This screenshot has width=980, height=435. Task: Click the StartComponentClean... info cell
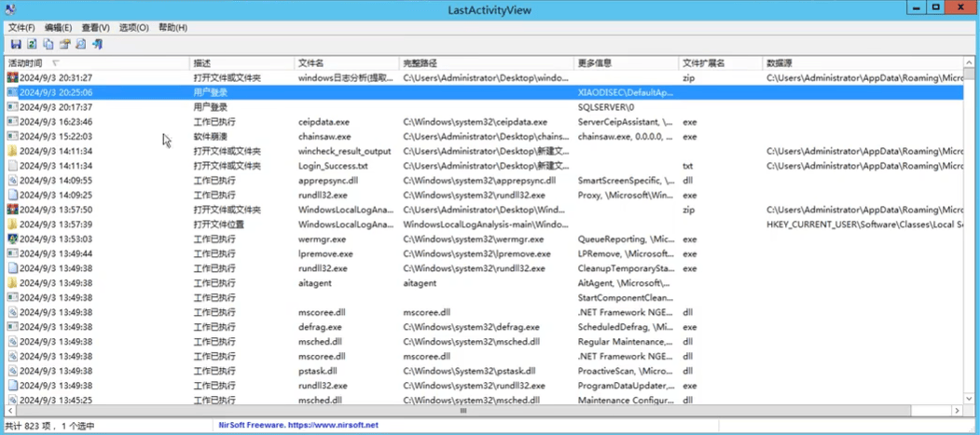(x=626, y=297)
